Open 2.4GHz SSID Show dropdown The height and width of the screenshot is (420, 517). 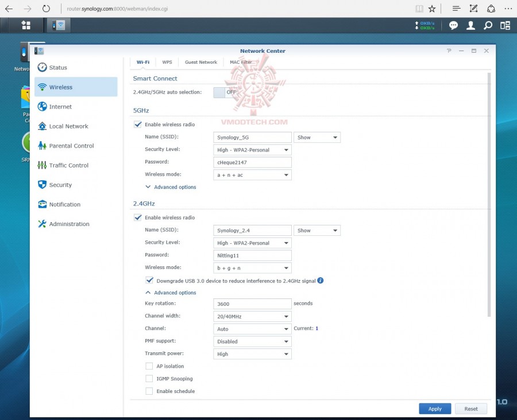point(317,231)
